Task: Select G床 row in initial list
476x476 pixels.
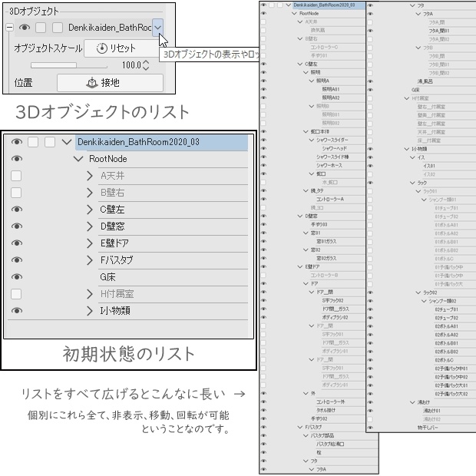Action: pos(107,277)
